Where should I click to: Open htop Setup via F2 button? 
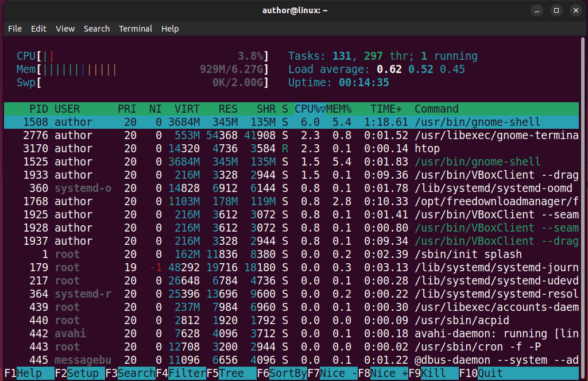coord(79,373)
